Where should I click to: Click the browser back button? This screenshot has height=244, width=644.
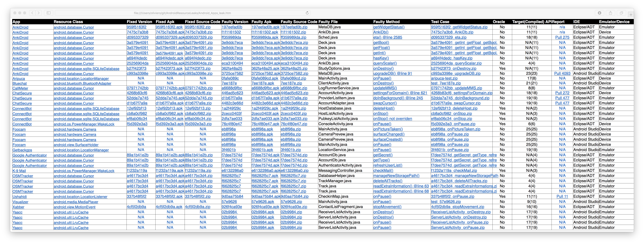(32, 13)
